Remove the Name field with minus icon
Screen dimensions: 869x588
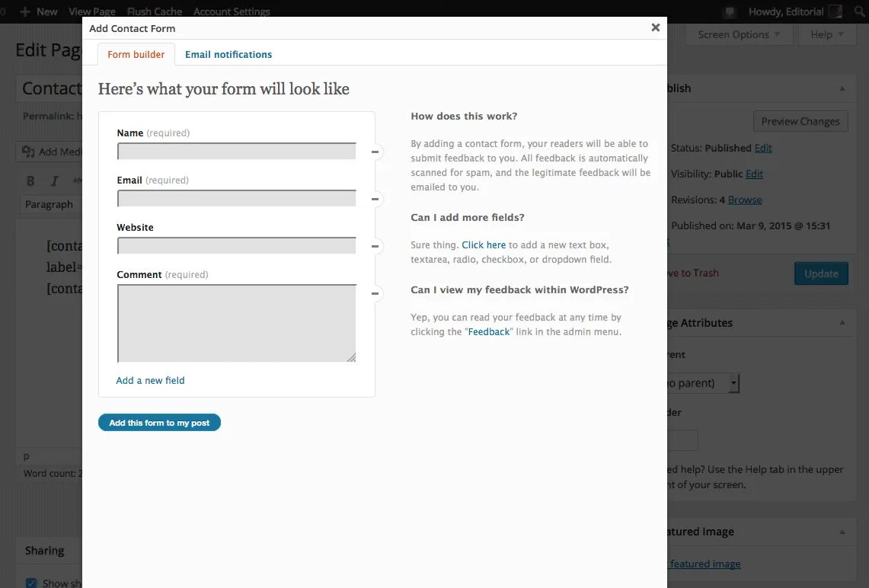click(x=375, y=152)
